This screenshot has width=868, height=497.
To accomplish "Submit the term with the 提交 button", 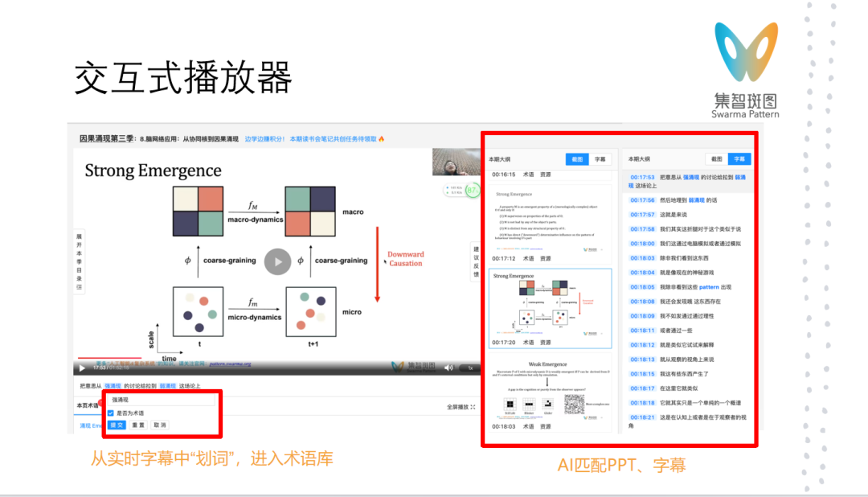I will pyautogui.click(x=116, y=425).
